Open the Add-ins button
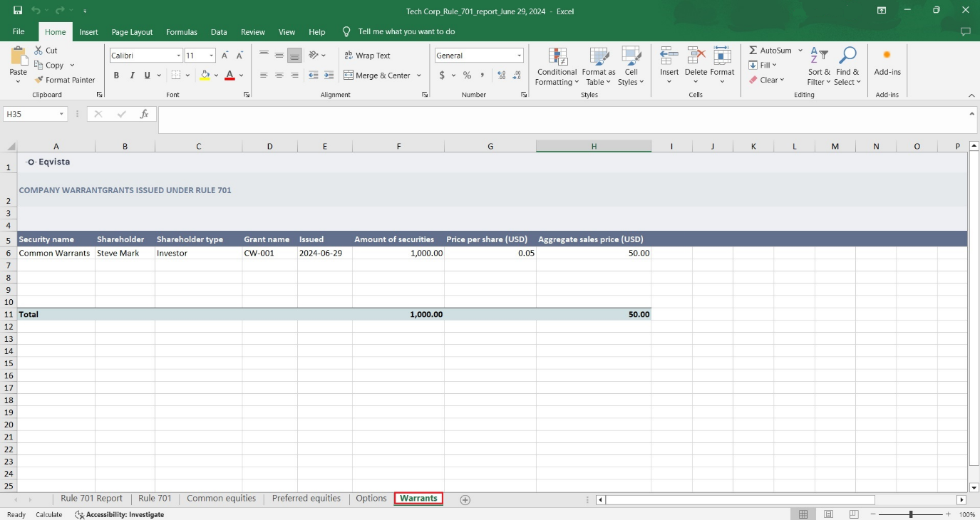Viewport: 980px width, 520px height. coord(887,63)
